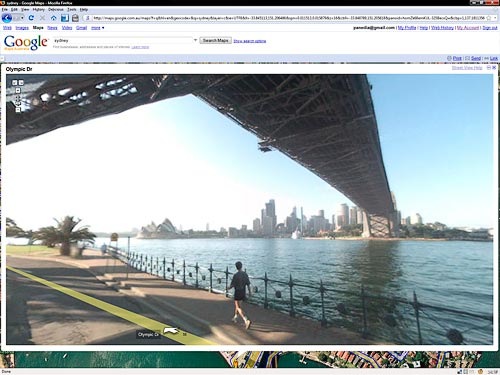Open the History menu
The height and width of the screenshot is (375, 500).
click(x=39, y=10)
